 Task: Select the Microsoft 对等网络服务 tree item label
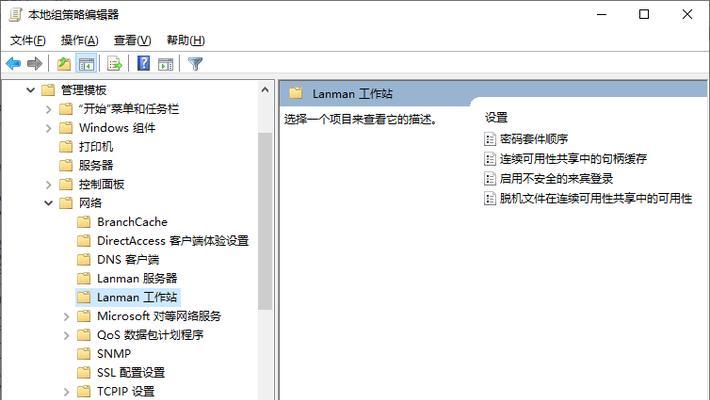coord(159,316)
